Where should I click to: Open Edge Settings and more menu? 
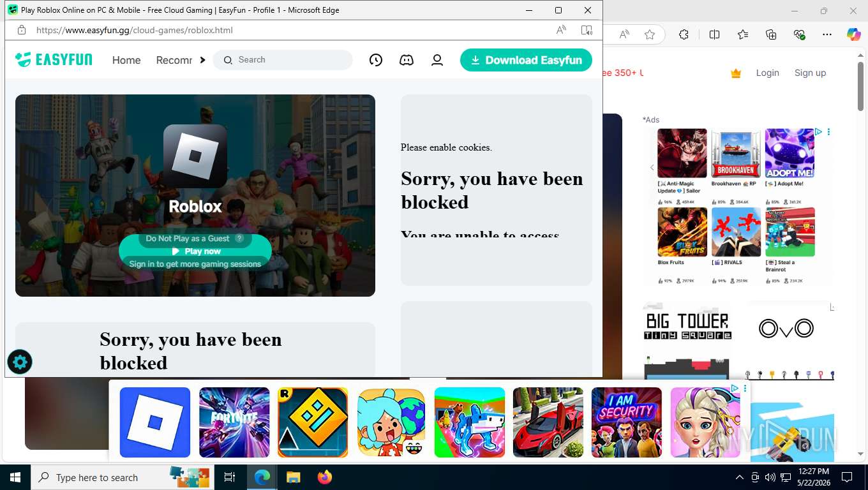(x=827, y=34)
